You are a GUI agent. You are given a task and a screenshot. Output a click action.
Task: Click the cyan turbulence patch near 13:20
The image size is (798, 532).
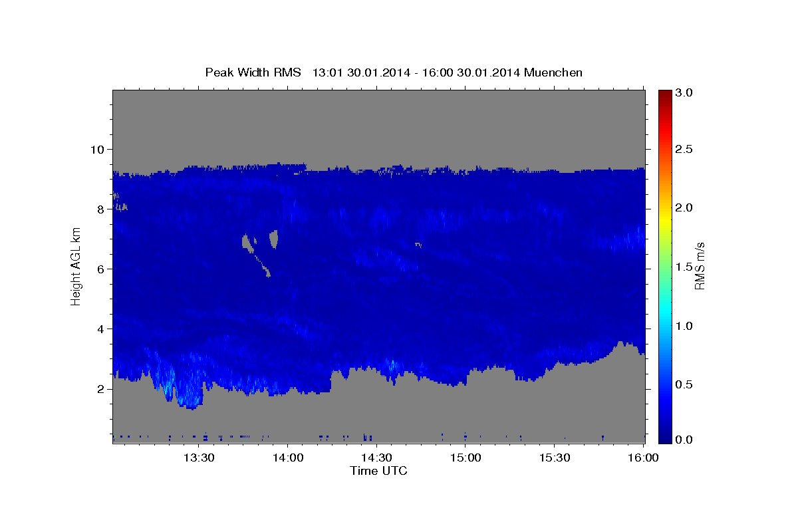coord(169,384)
